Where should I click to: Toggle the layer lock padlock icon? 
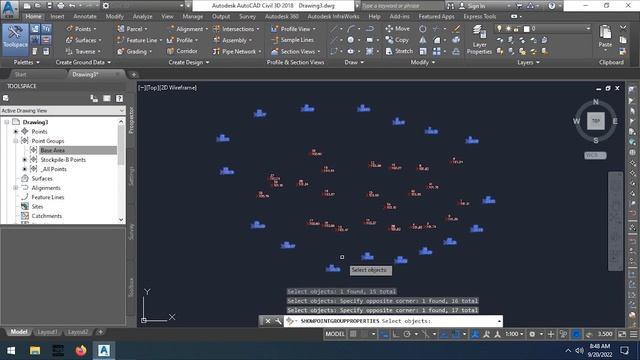click(517, 29)
